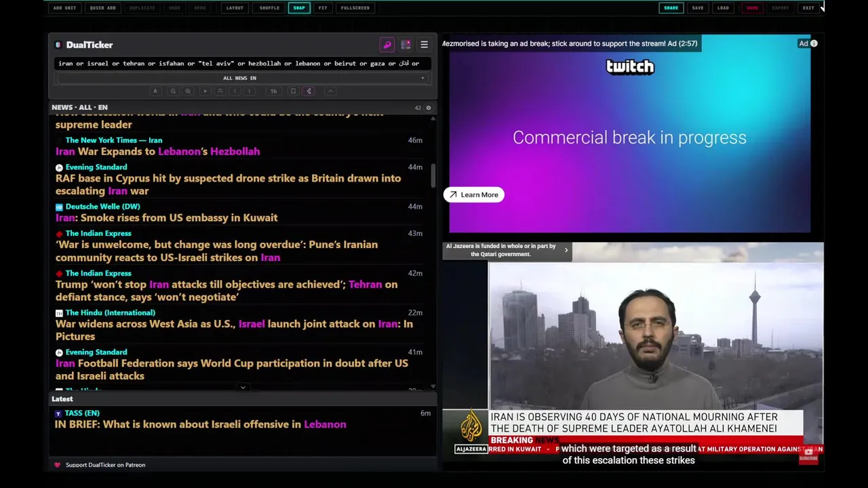Viewport: 868px width, 488px height.
Task: Click the DualTicker logo icon
Action: coord(58,45)
